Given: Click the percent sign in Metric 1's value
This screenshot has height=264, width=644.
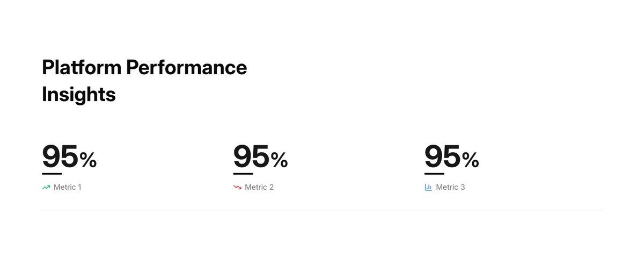Looking at the screenshot, I should [88, 160].
